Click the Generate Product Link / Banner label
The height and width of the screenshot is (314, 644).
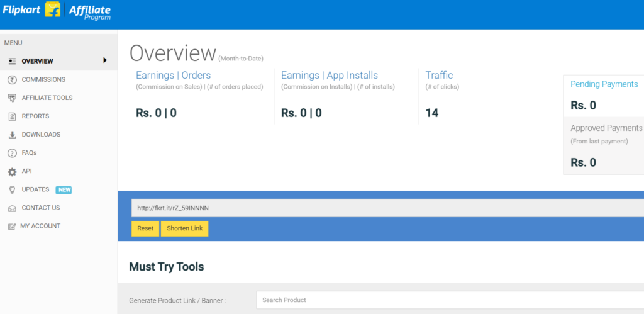[x=177, y=300]
